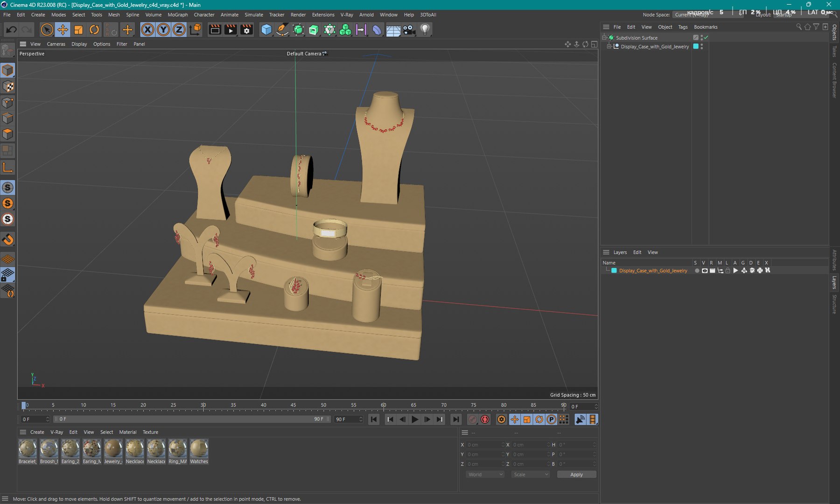Screen dimensions: 840x504
Task: Open the viewport Cameras menu
Action: pyautogui.click(x=56, y=44)
